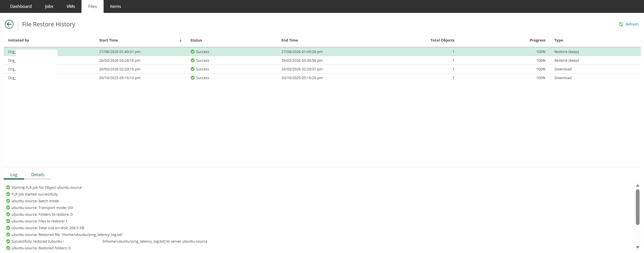Image resolution: width=644 pixels, height=253 pixels.
Task: Click the Start Time sort arrow
Action: tap(180, 40)
